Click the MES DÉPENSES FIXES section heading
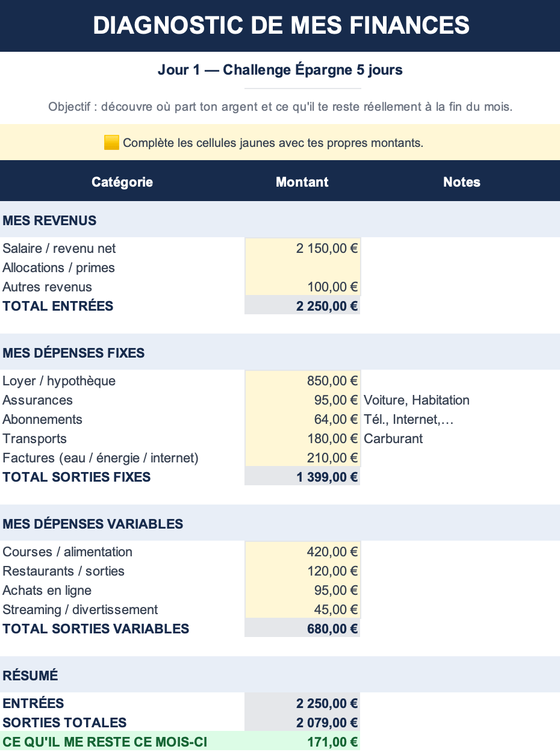This screenshot has height=755, width=560. click(73, 353)
